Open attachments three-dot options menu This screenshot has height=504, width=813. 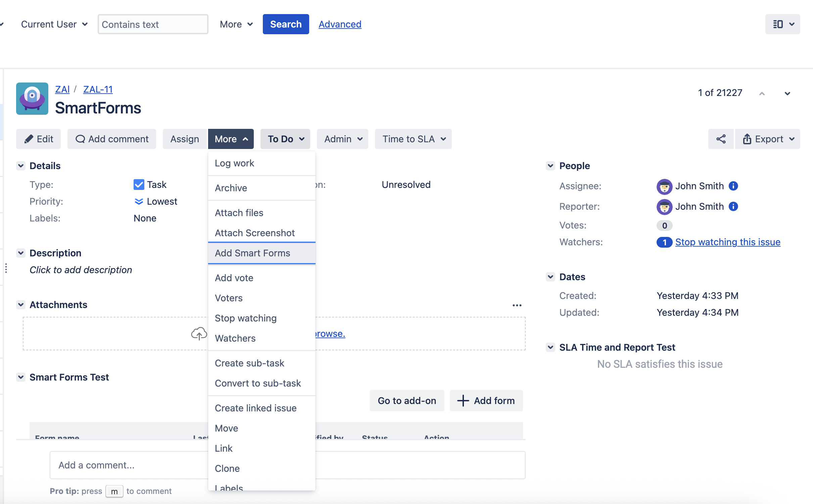[x=517, y=305]
